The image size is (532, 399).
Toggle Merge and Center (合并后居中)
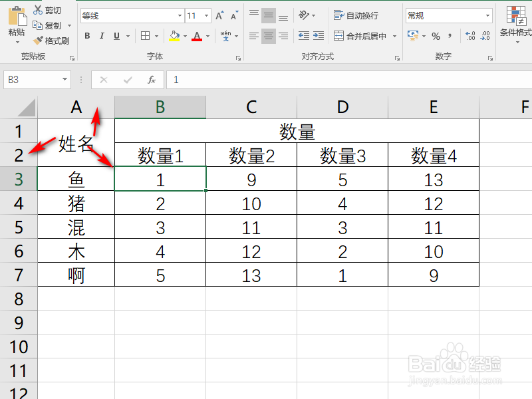(x=360, y=36)
